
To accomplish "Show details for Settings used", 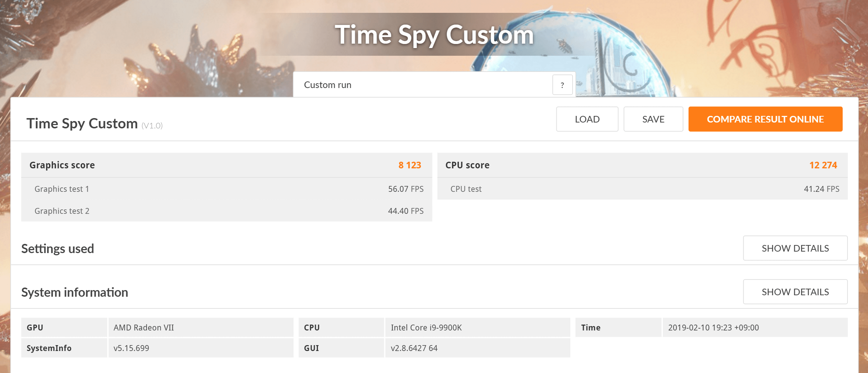I will click(x=795, y=248).
